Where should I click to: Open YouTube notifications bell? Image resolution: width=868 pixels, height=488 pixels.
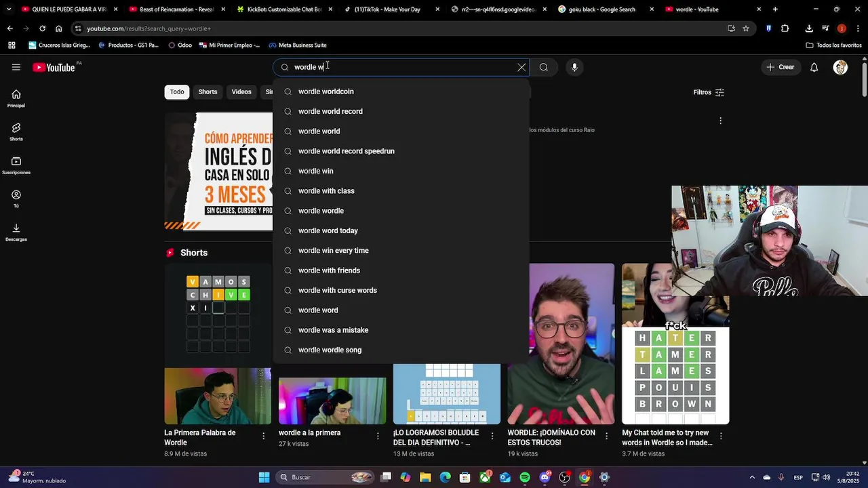point(814,67)
